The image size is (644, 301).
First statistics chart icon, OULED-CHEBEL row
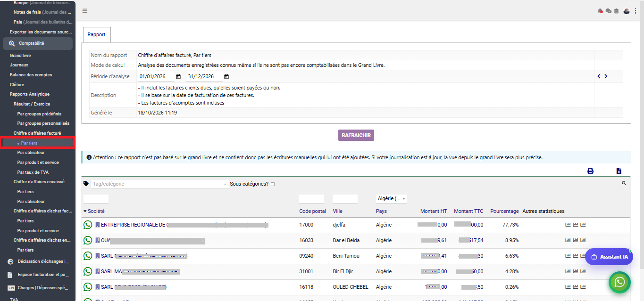click(568, 287)
